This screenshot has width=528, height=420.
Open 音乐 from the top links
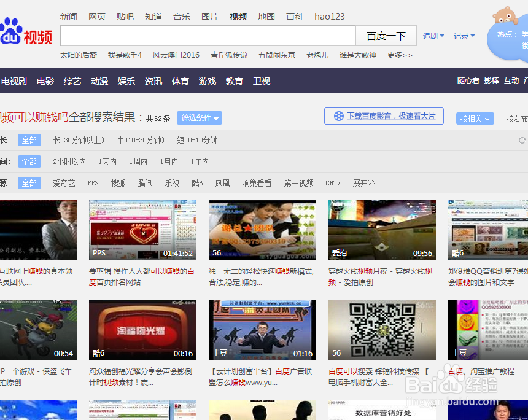[182, 17]
